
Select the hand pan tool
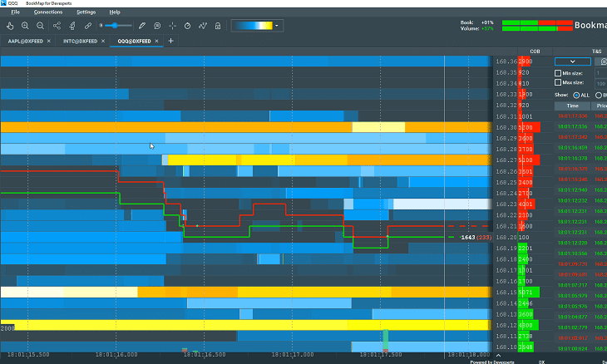(10, 26)
